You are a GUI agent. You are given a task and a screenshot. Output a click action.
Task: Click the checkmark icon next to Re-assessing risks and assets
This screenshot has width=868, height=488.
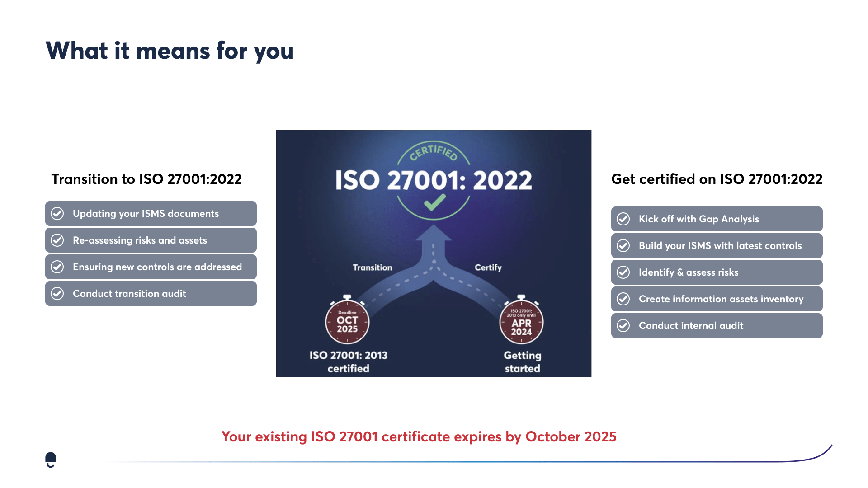click(57, 240)
